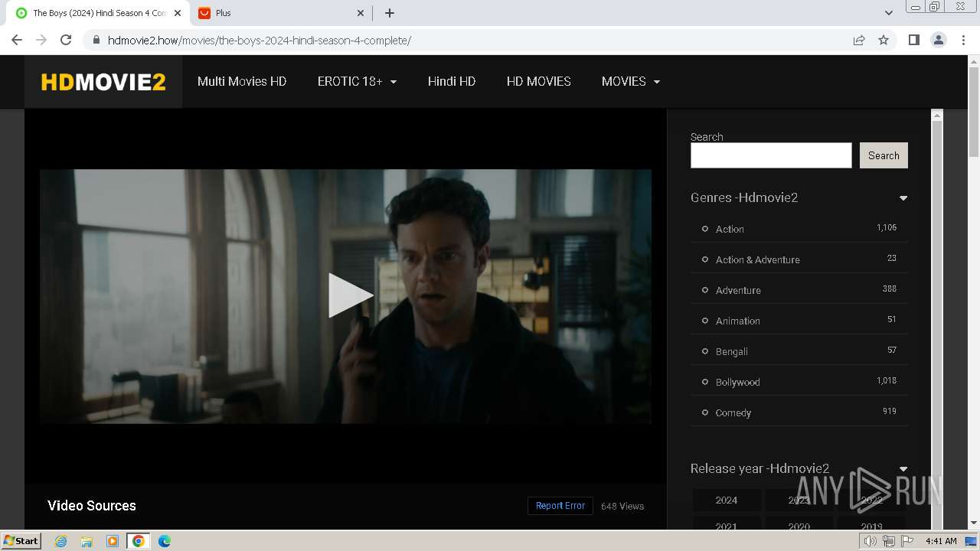Screen dimensions: 980x551
Task: Switch to the Plus tab
Action: pyautogui.click(x=281, y=13)
